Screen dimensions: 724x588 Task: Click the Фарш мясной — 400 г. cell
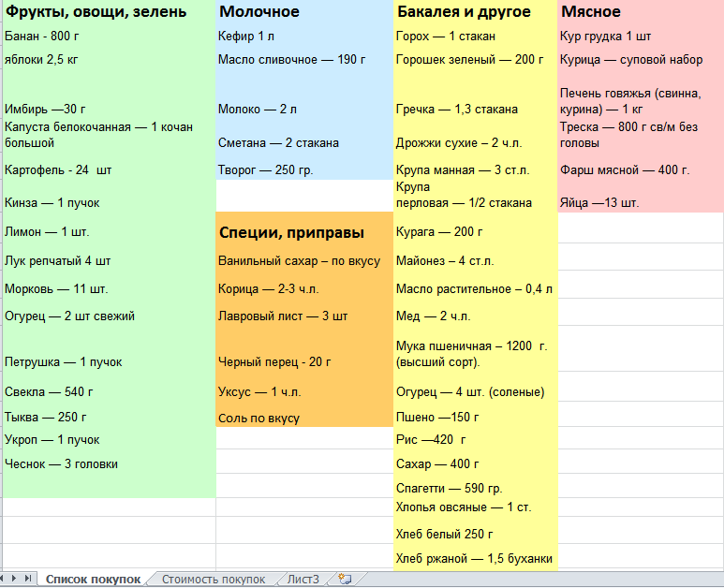624,169
